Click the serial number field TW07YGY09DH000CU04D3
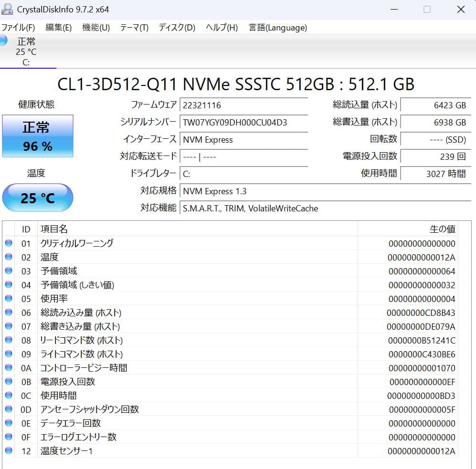 tap(244, 123)
